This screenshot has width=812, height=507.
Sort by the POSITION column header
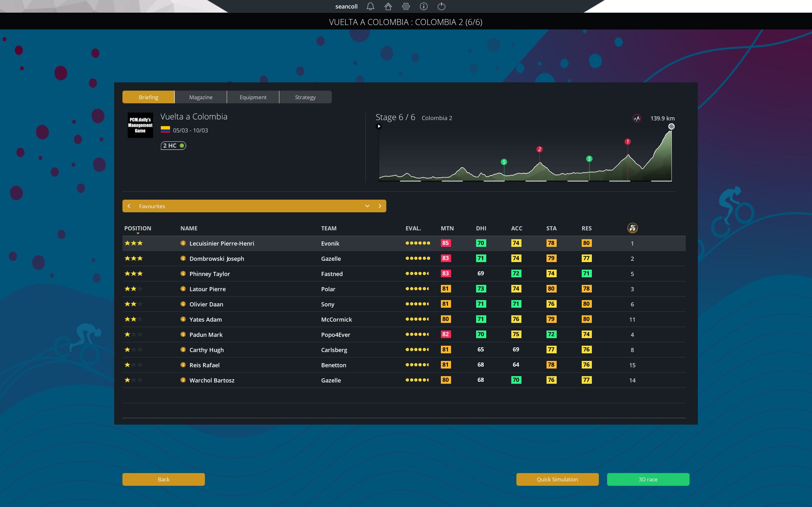[x=138, y=228]
